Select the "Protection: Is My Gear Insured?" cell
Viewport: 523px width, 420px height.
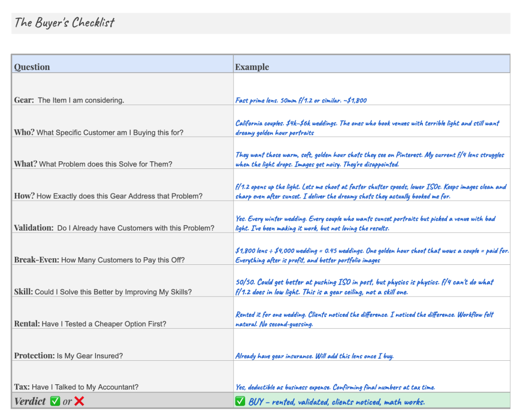[x=68, y=356]
